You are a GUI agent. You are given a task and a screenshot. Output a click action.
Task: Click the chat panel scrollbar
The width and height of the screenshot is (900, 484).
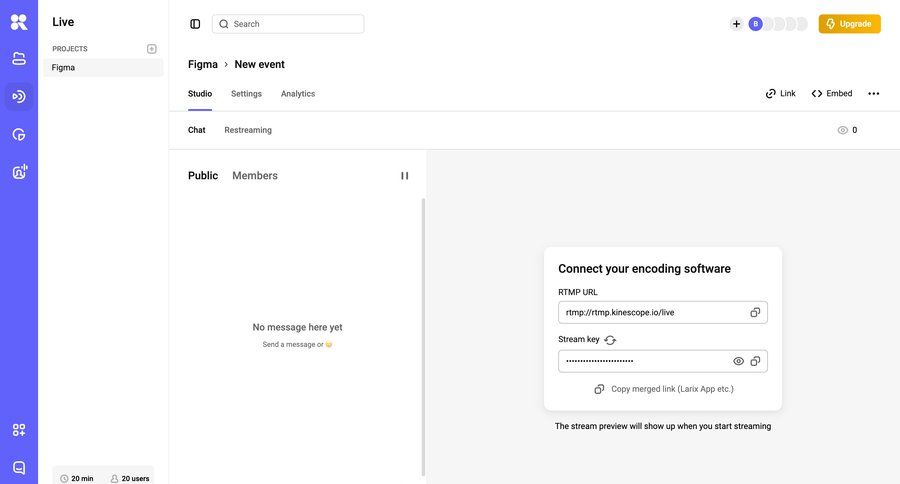[424, 337]
